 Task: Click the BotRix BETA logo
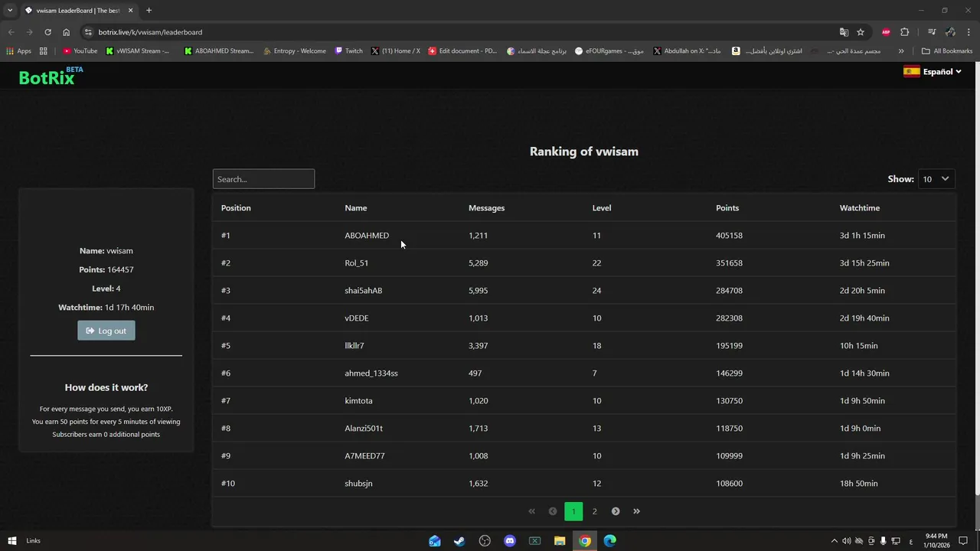[51, 76]
